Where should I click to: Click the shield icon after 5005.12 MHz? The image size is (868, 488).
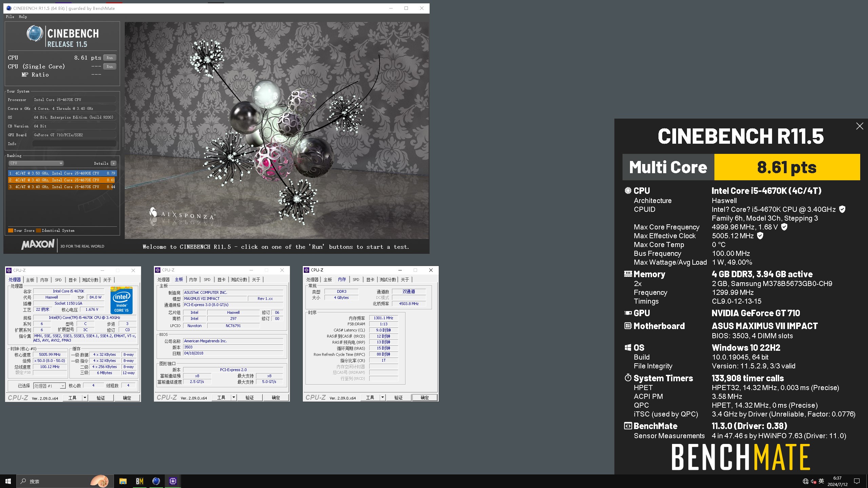[760, 236]
